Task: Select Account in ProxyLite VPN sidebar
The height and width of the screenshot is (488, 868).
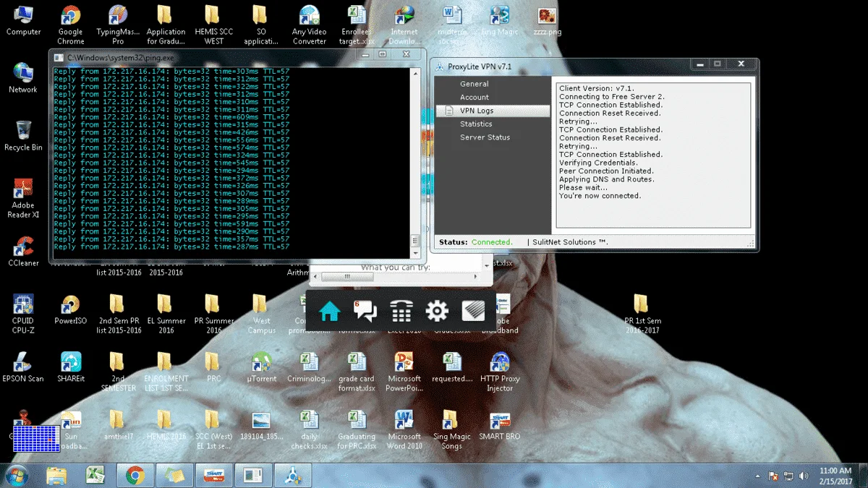Action: coord(475,97)
